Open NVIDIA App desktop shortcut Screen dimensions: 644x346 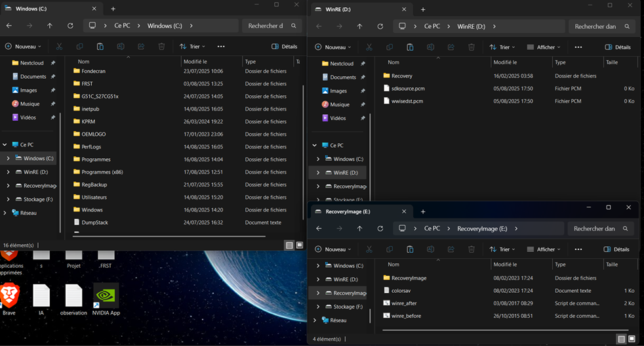[106, 300]
